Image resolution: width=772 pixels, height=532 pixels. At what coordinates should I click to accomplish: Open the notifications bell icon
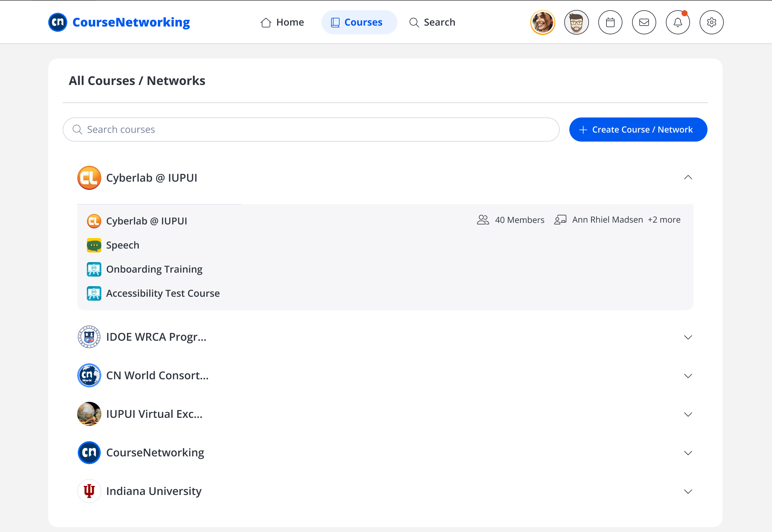678,22
